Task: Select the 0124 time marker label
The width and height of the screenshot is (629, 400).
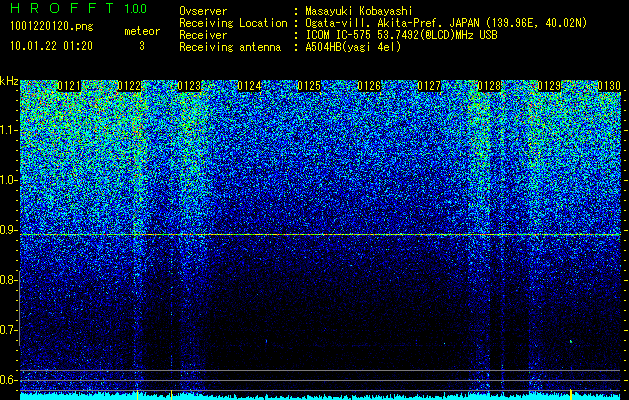Action: [249, 86]
